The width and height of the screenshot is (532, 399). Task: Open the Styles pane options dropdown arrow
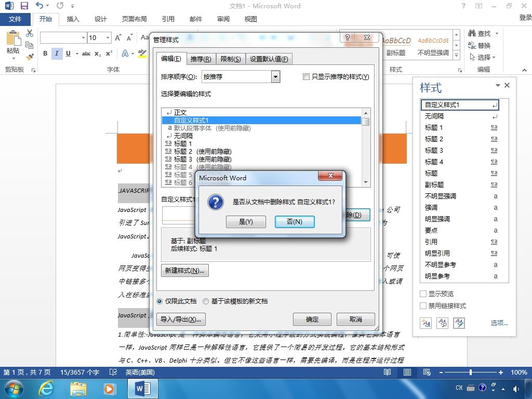pyautogui.click(x=498, y=86)
